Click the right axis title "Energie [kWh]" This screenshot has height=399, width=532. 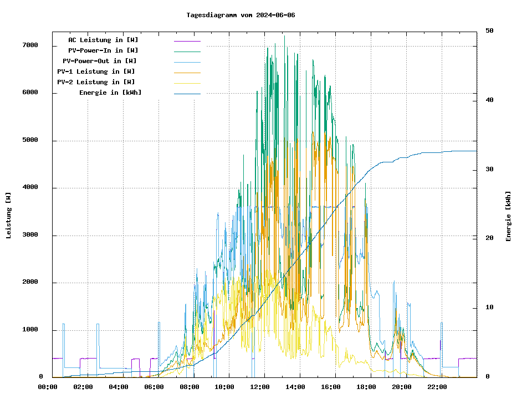[508, 216]
